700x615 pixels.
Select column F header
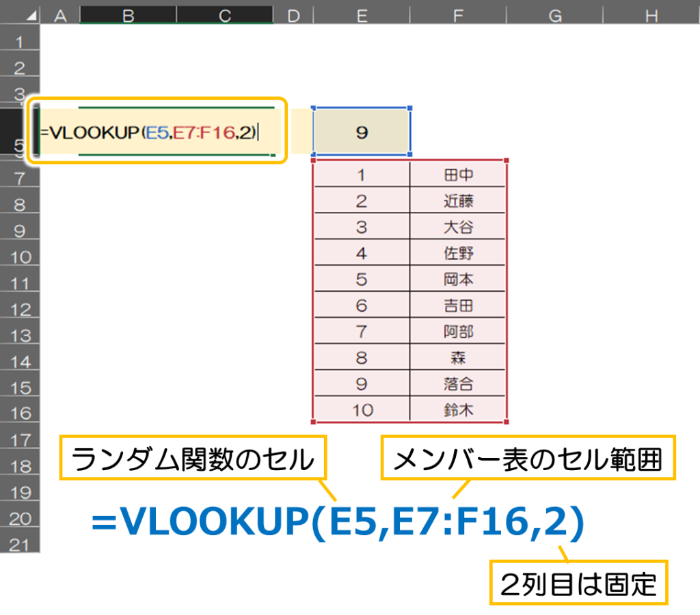click(x=458, y=15)
